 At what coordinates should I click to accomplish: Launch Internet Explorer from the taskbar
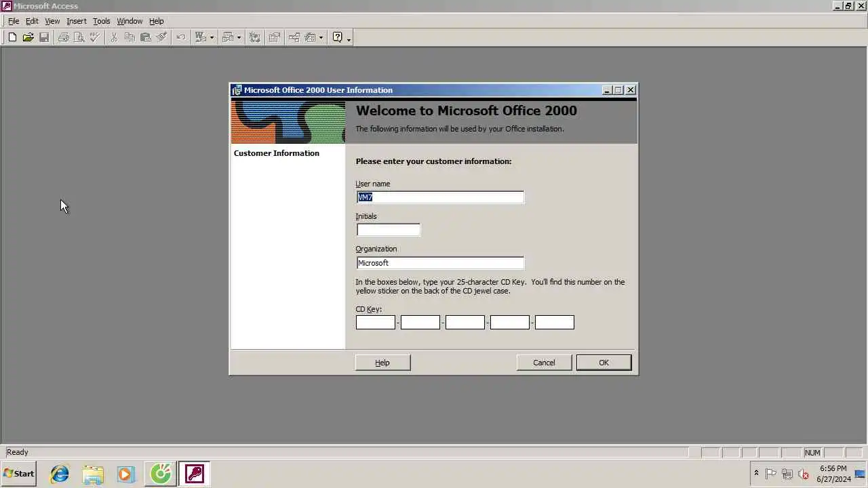pos(60,474)
